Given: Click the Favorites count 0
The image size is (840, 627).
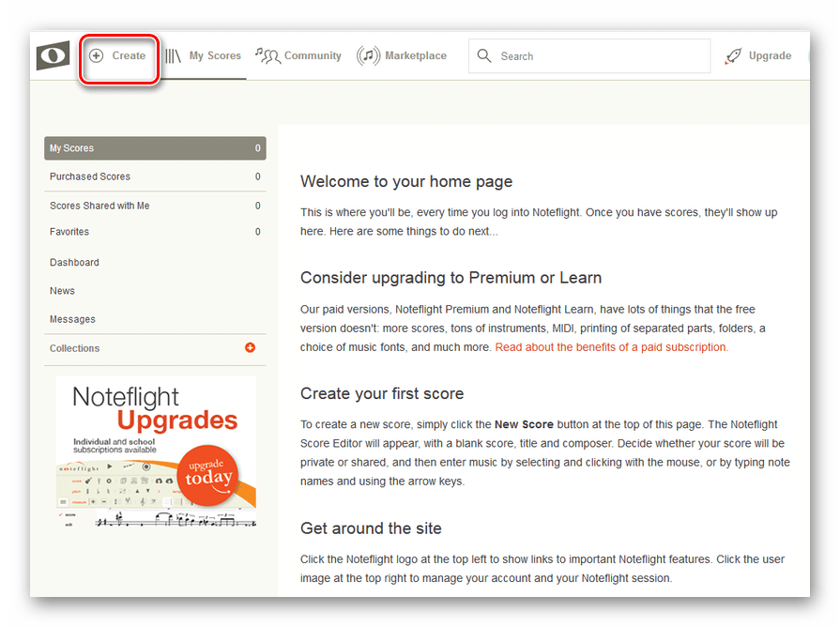Looking at the screenshot, I should click(258, 232).
